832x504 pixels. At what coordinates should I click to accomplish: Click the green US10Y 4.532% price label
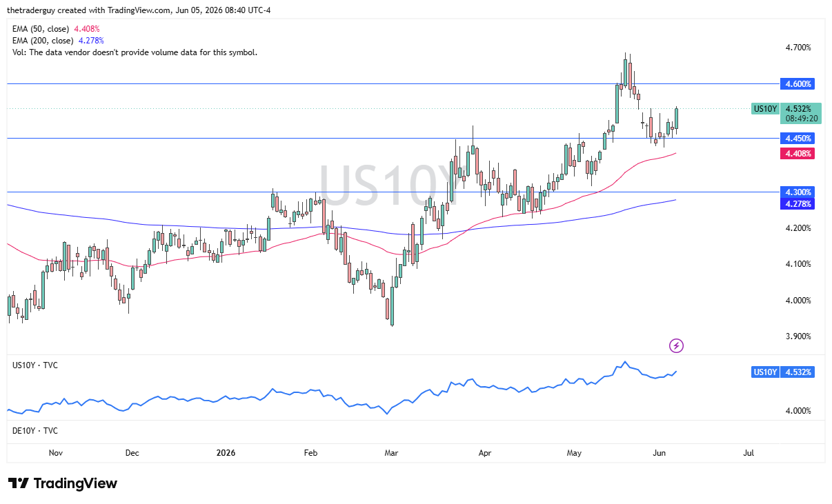click(x=786, y=113)
